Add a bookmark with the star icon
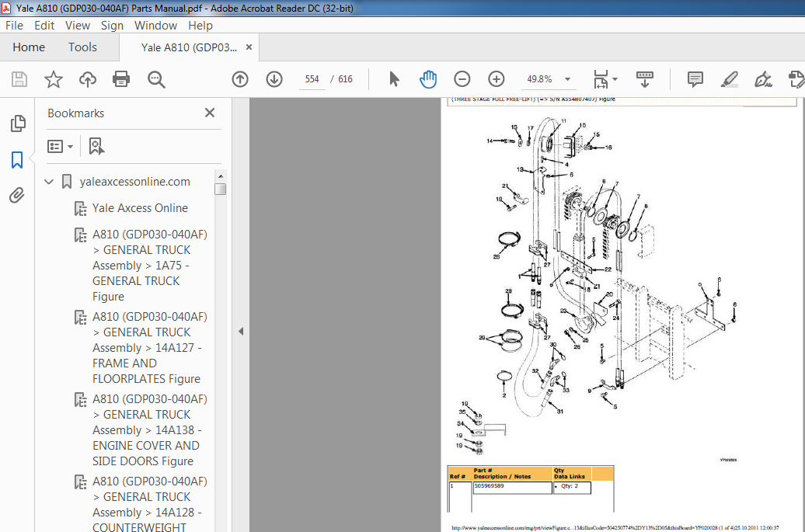Viewport: 805px width, 532px height. point(54,79)
